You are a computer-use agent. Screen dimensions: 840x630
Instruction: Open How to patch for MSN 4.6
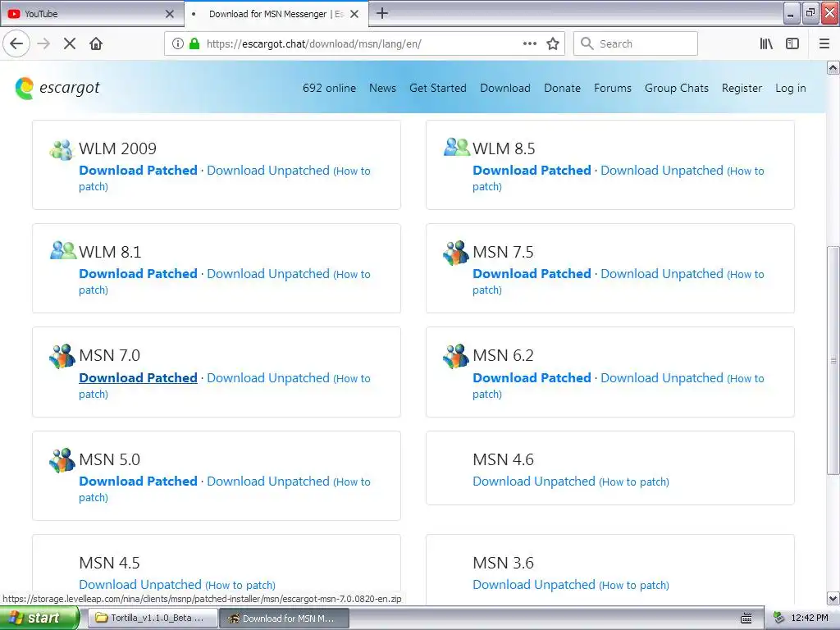(634, 482)
